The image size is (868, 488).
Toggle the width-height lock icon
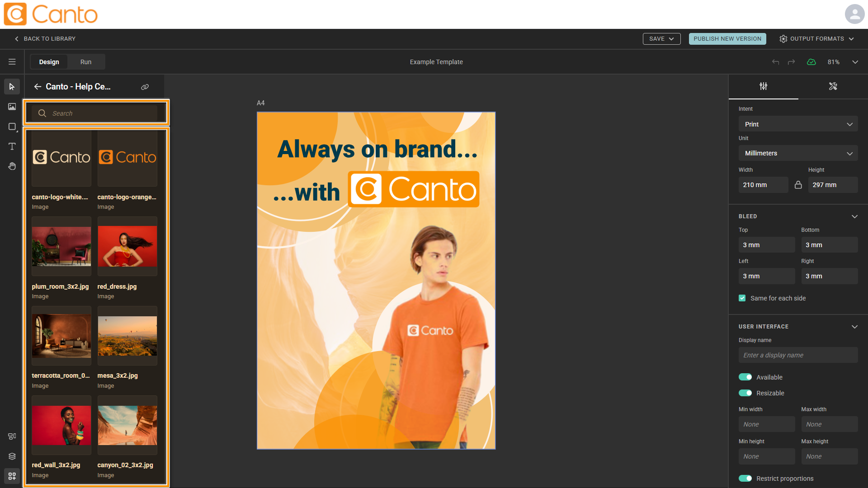click(798, 185)
